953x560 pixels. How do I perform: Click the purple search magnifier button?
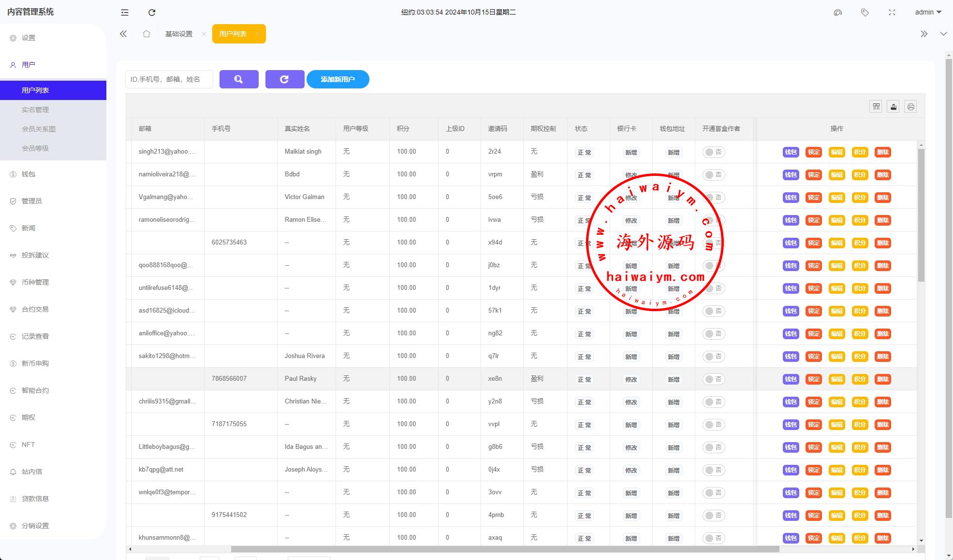point(239,79)
